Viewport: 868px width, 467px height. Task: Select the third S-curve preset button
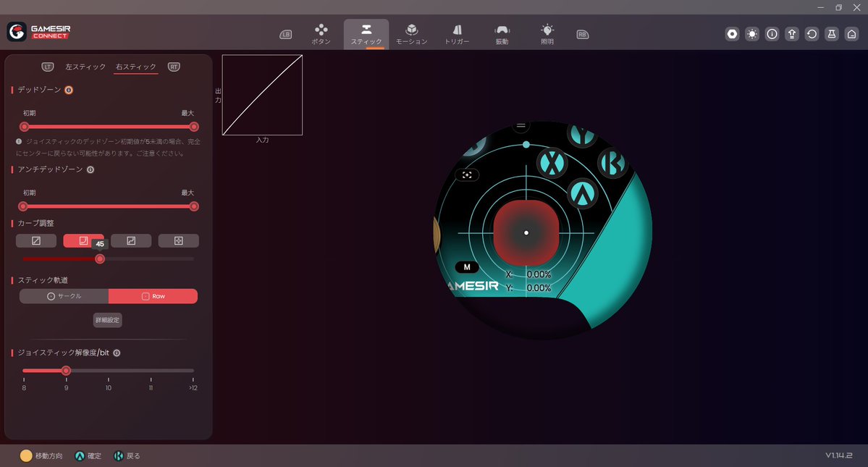click(131, 240)
